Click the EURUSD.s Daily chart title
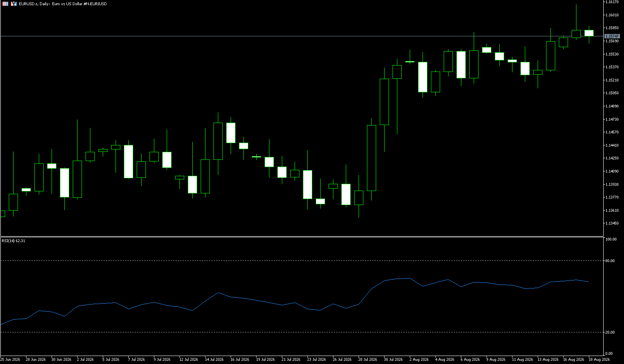Screen dimensions: 624x364 [63, 4]
